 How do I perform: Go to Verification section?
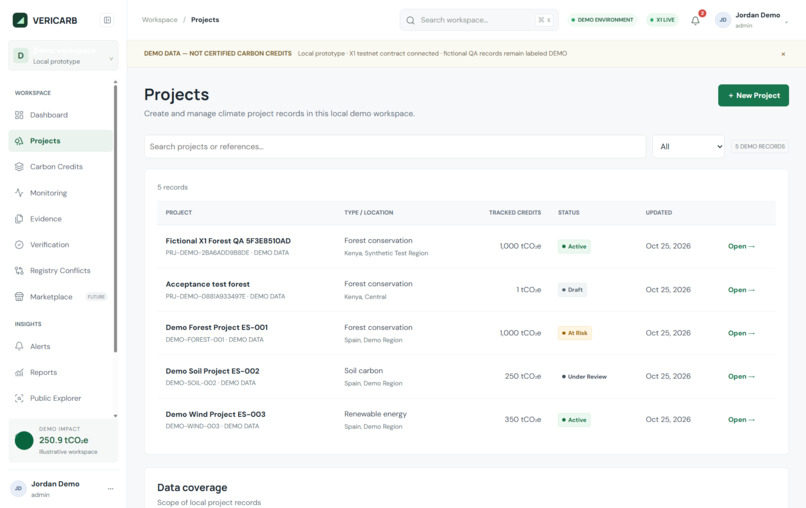click(x=61, y=245)
